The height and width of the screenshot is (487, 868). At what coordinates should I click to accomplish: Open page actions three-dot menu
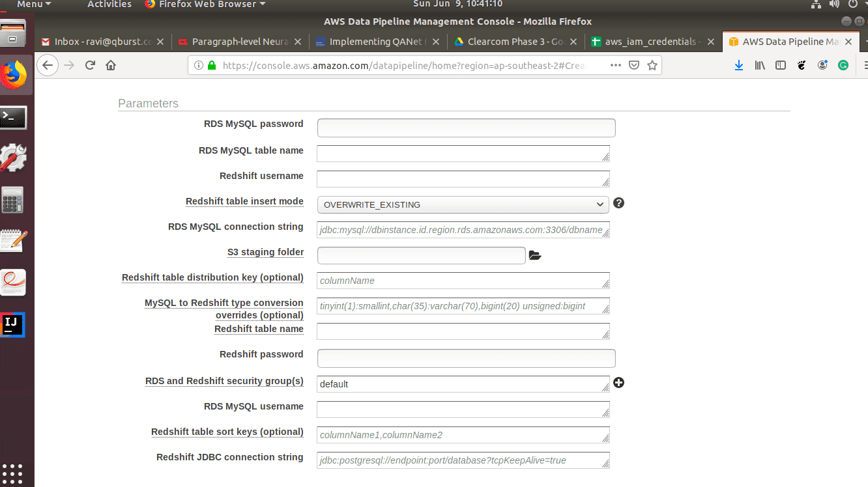click(616, 65)
